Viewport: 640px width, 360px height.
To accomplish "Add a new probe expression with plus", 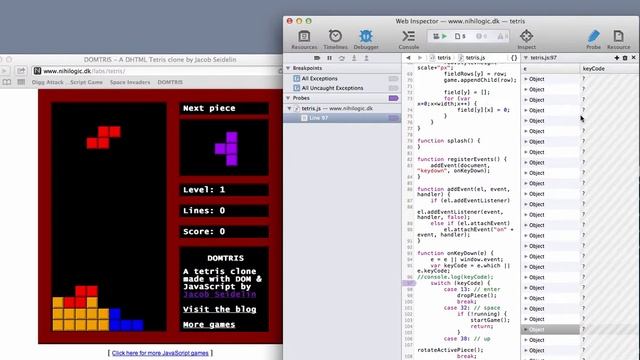I will 616,58.
